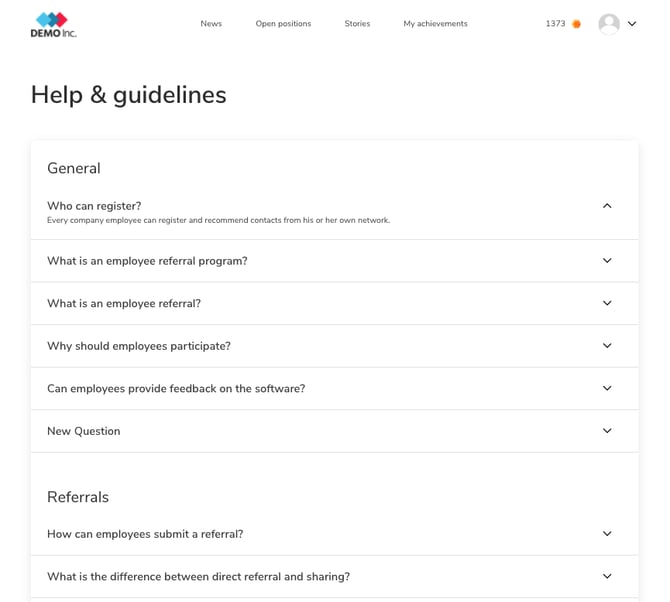Go to Open positions page
The width and height of the screenshot is (670, 602).
coord(283,24)
